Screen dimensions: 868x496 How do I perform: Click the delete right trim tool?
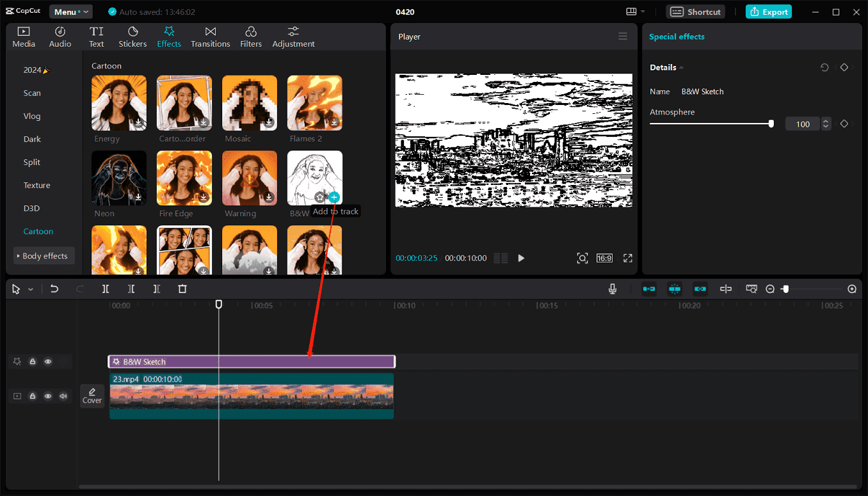(157, 289)
